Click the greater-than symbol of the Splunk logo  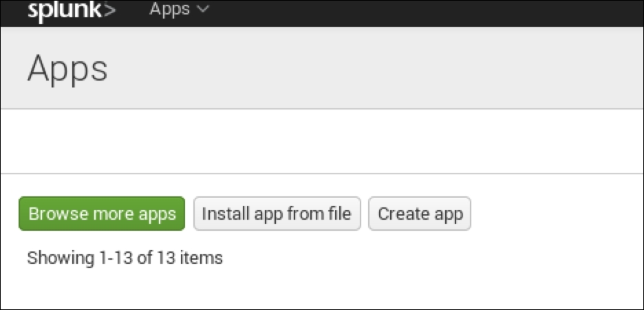pyautogui.click(x=108, y=12)
